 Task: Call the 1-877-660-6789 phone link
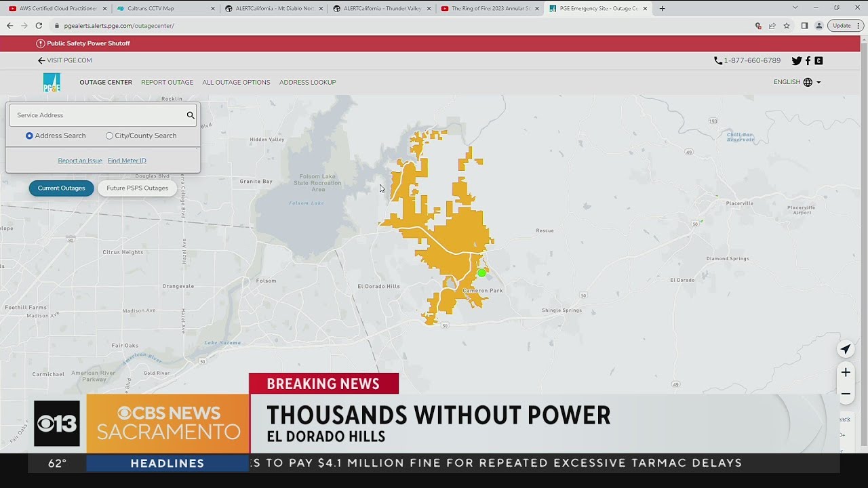[x=747, y=60]
